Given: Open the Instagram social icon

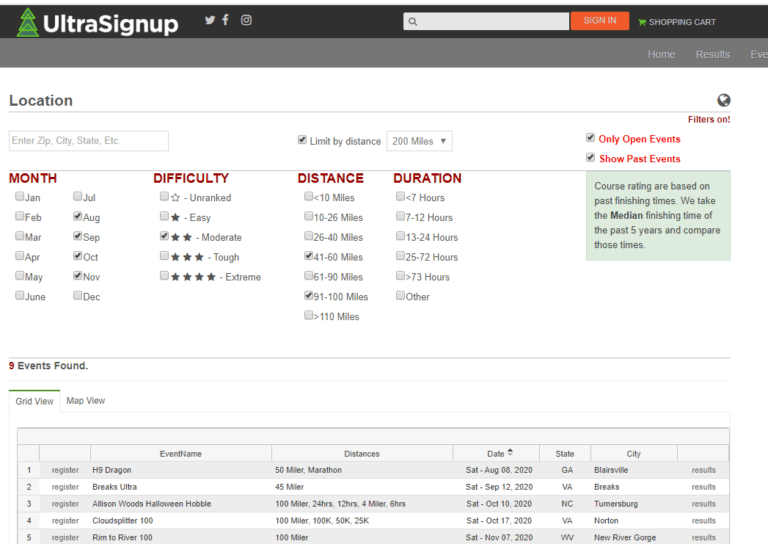Looking at the screenshot, I should [x=246, y=20].
